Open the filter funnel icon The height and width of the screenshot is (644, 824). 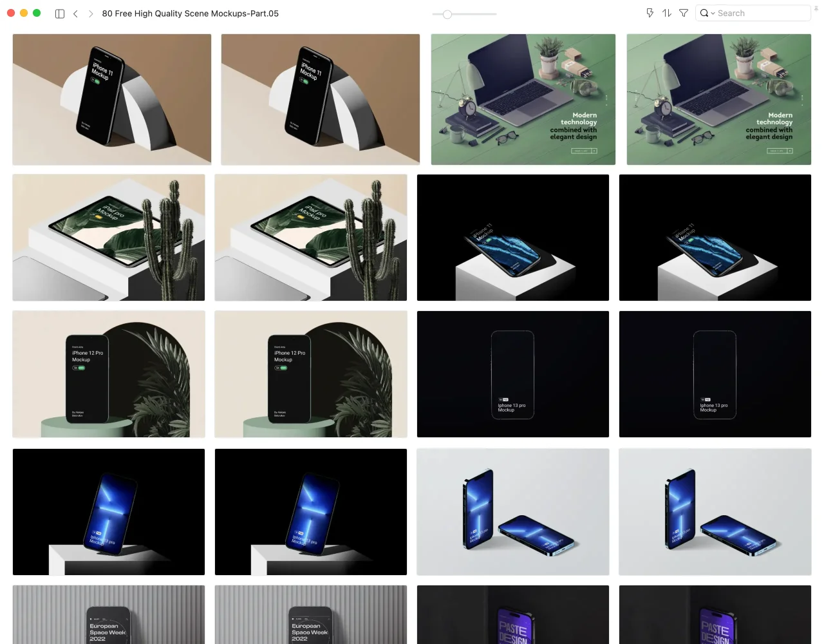pos(684,13)
